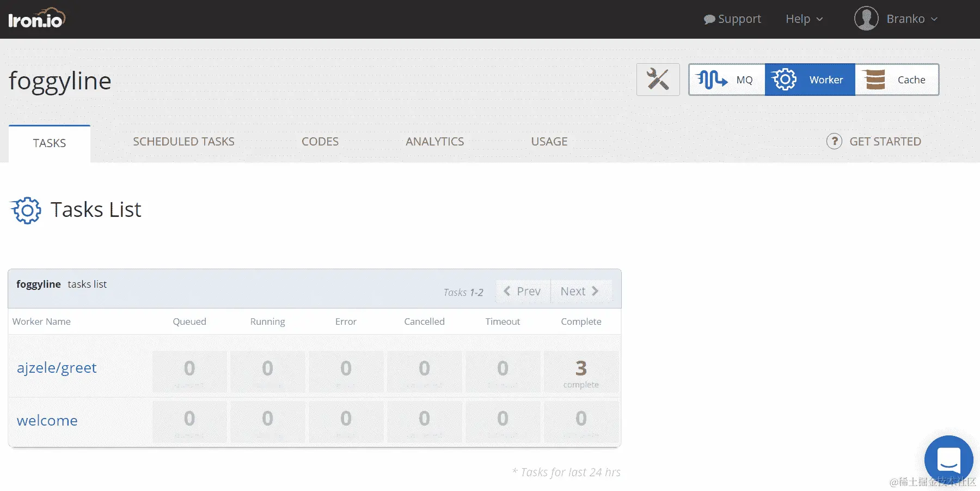This screenshot has width=980, height=491.
Task: Click the Complete count for welcome
Action: 581,422
